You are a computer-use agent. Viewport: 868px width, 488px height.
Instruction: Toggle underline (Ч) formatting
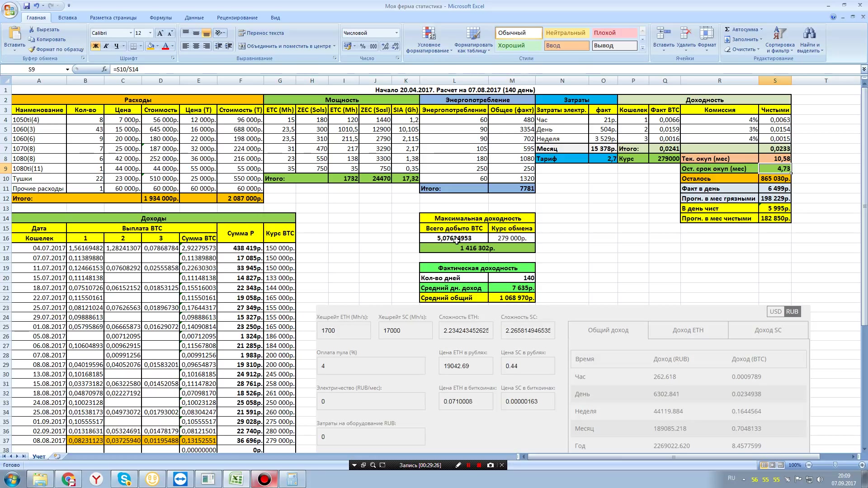117,46
